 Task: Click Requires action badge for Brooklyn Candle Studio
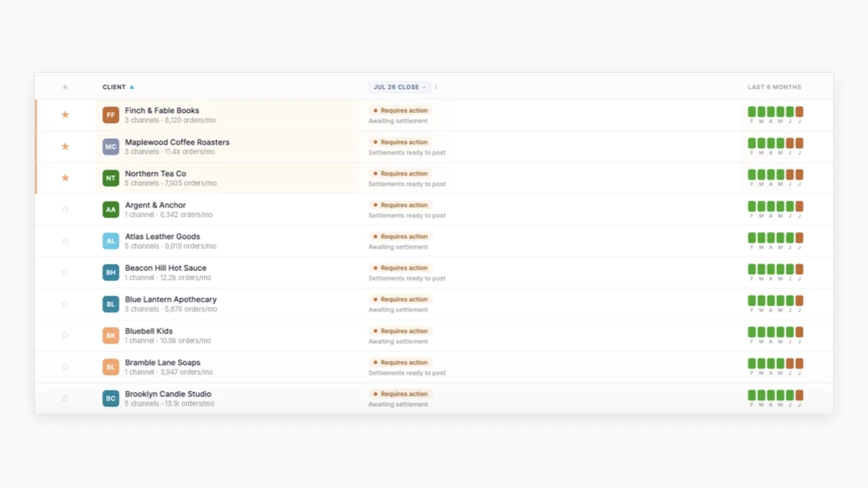401,394
